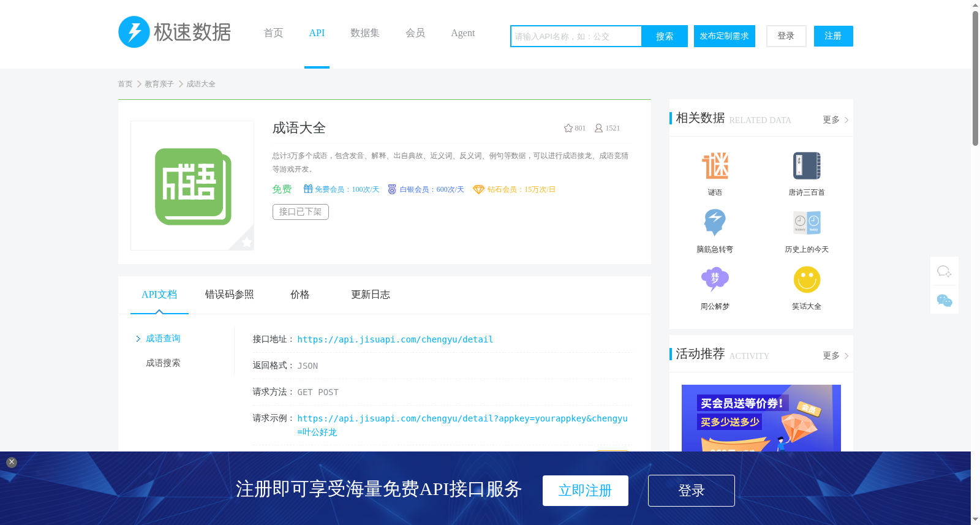Click the diamond member icon
The height and width of the screenshot is (525, 980).
(479, 189)
